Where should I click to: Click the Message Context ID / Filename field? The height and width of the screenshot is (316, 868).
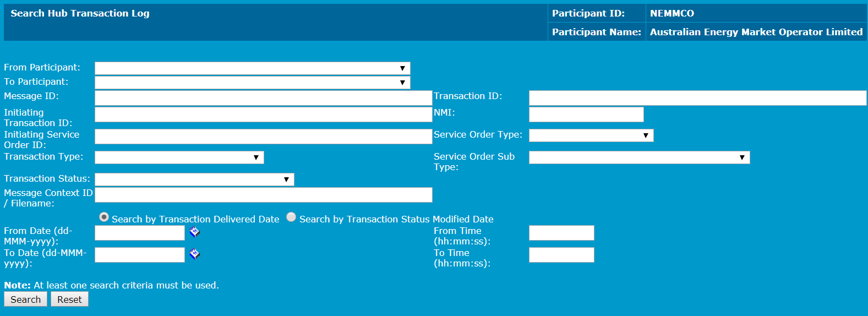[263, 195]
